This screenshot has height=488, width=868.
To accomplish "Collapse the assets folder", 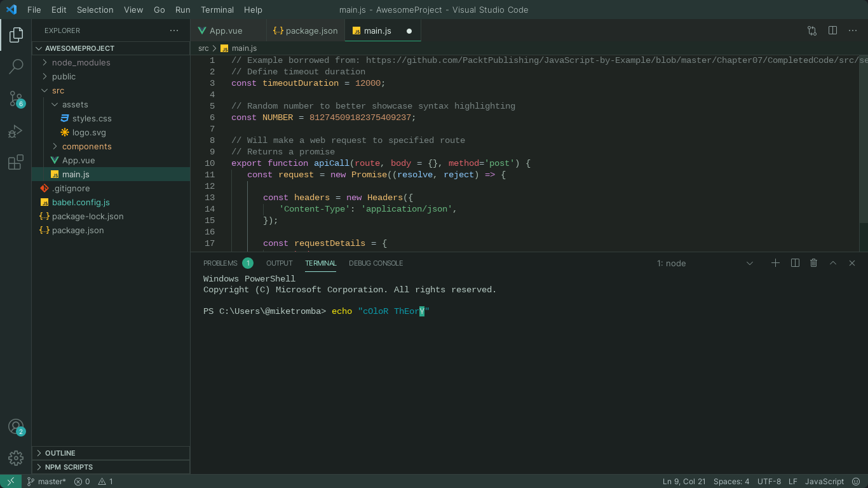I will coord(111,104).
